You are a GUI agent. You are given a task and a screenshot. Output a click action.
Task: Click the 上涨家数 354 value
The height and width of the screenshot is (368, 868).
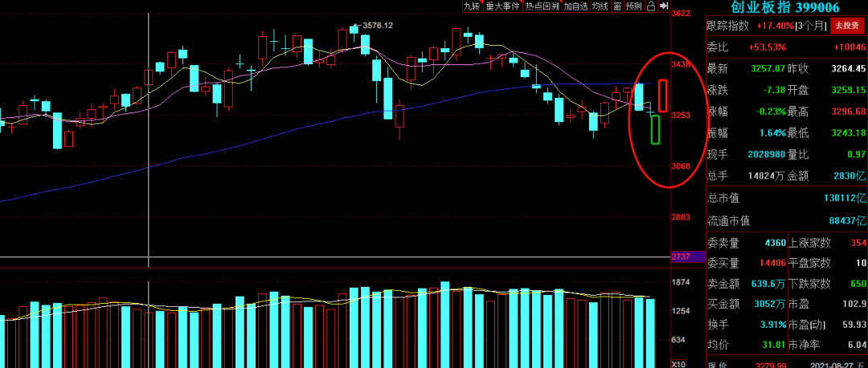[858, 243]
